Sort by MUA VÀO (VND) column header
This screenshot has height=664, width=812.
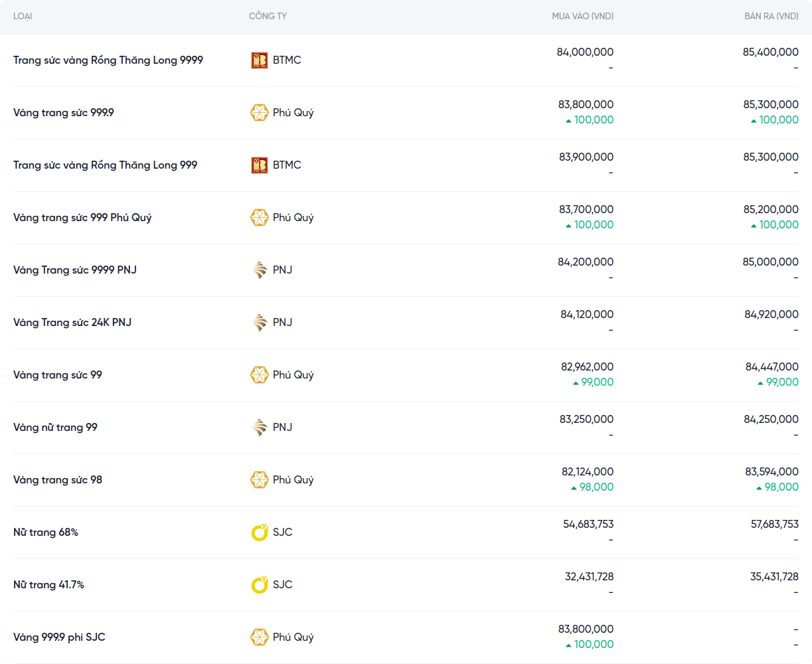[x=582, y=16]
